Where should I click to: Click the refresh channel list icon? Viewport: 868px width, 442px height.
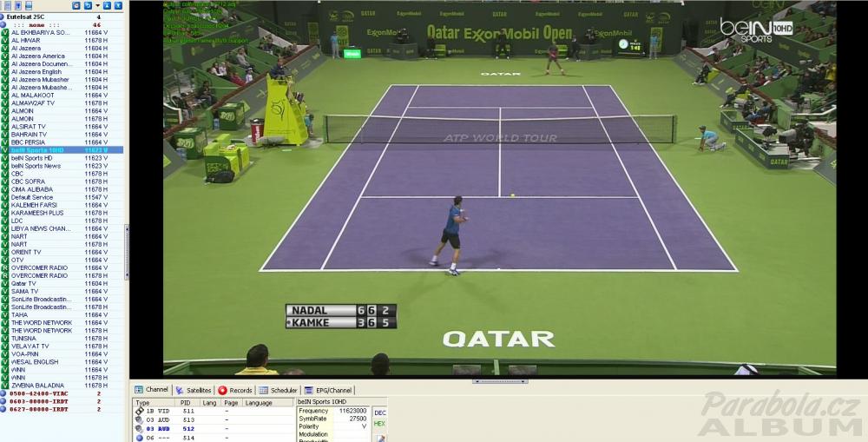(76, 5)
